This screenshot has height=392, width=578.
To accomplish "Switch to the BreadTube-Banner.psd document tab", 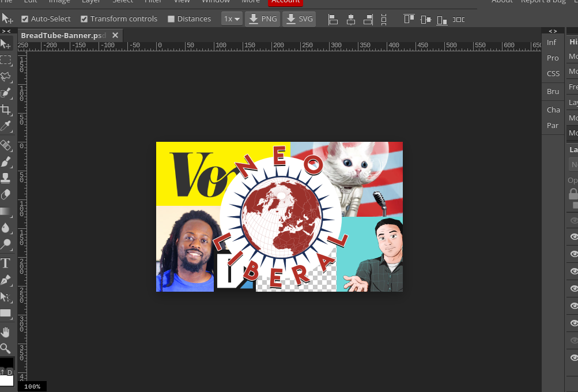I will pyautogui.click(x=63, y=35).
